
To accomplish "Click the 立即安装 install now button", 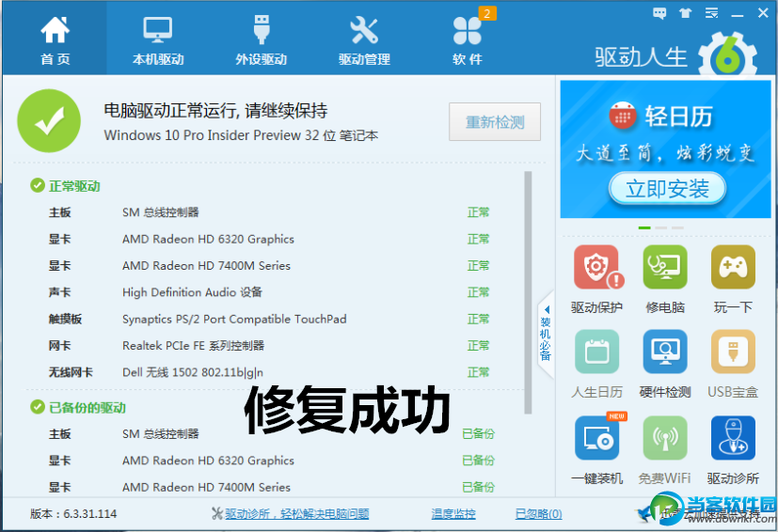I will click(x=667, y=188).
